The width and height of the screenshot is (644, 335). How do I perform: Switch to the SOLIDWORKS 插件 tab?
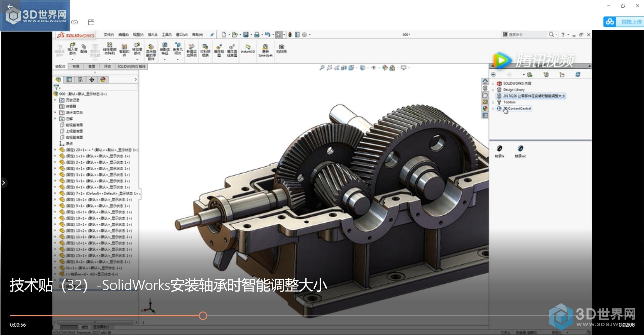[x=131, y=66]
